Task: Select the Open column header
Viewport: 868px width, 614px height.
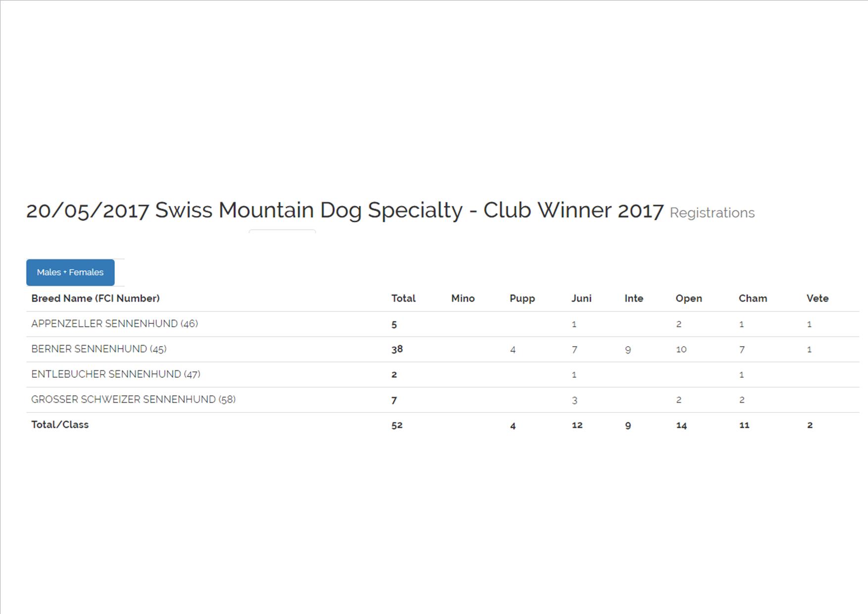Action: click(688, 298)
